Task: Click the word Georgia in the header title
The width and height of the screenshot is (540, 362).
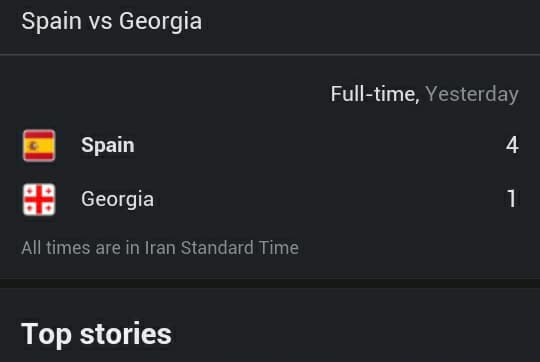Action: (160, 22)
